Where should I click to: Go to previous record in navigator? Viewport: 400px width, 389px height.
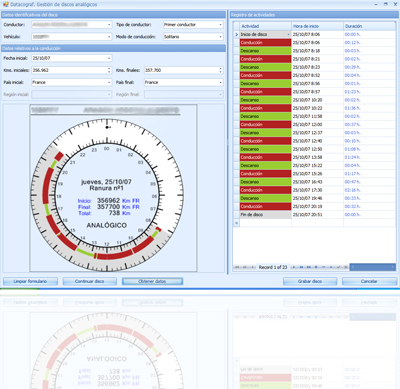252,267
